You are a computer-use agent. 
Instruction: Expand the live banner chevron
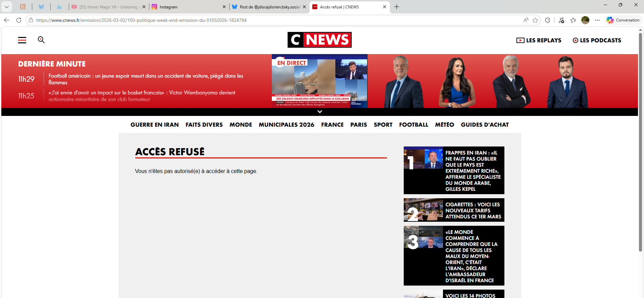click(x=319, y=112)
